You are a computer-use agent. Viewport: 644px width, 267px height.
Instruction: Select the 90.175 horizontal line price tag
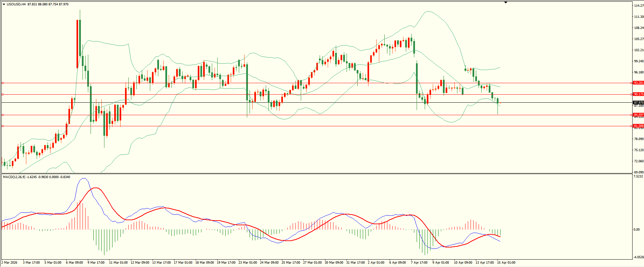pos(638,94)
